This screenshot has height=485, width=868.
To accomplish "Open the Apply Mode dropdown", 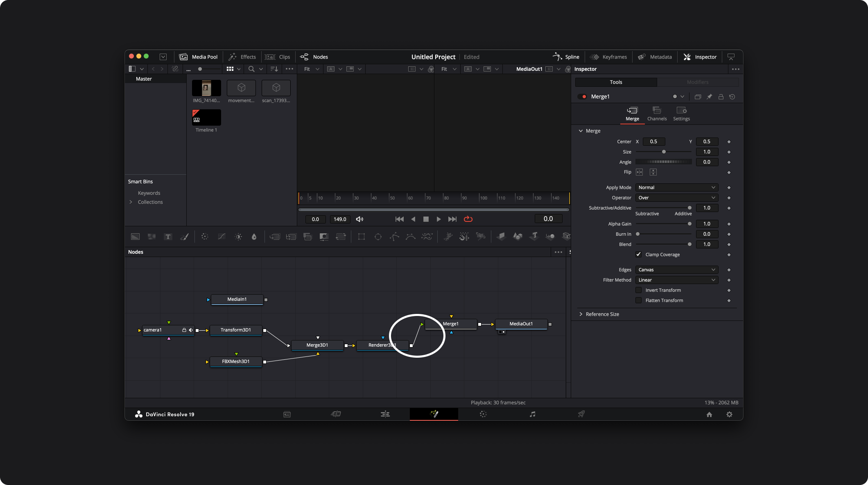I will click(676, 187).
